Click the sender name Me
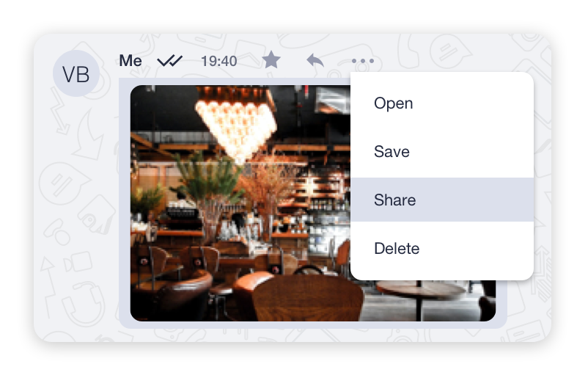 coord(131,61)
